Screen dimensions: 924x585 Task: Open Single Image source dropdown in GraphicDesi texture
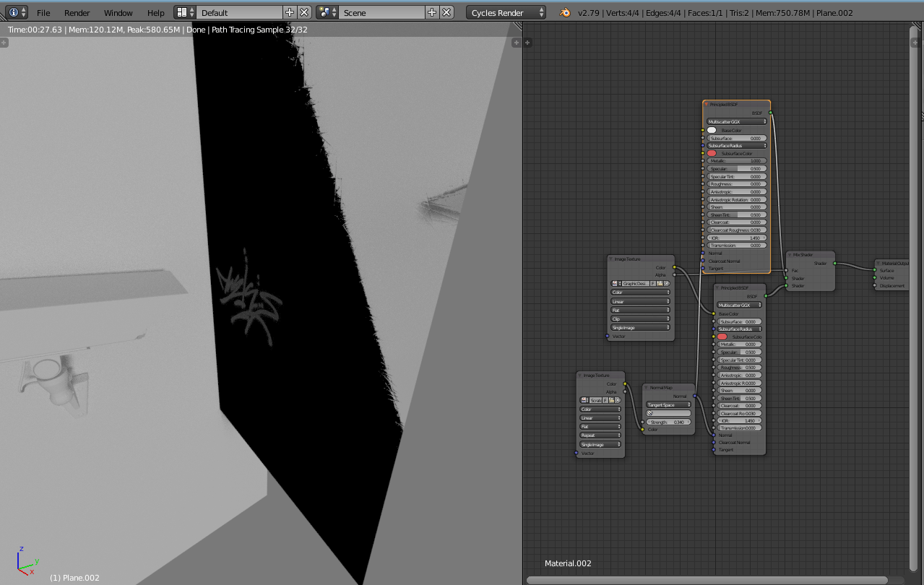[x=640, y=327]
